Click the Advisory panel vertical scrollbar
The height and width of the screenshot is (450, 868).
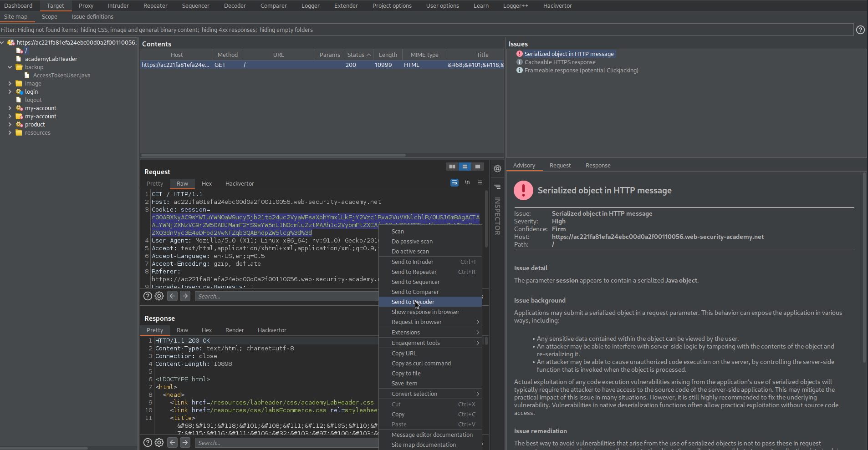click(x=864, y=268)
